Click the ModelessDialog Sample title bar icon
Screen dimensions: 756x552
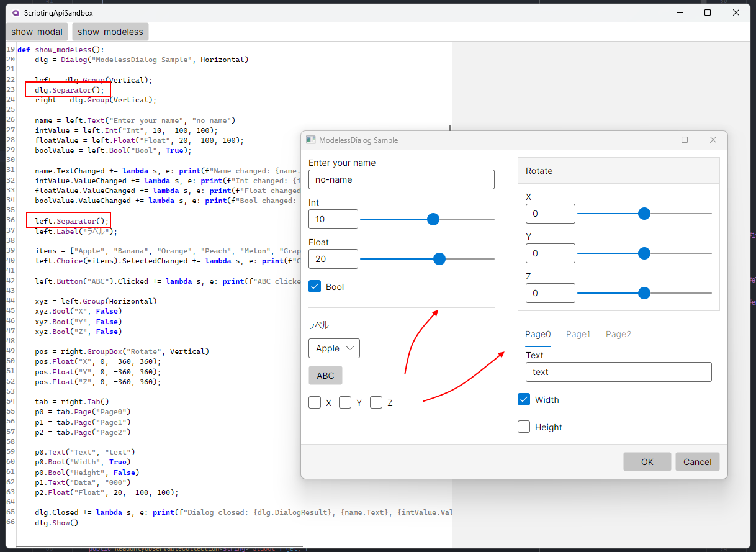[311, 140]
